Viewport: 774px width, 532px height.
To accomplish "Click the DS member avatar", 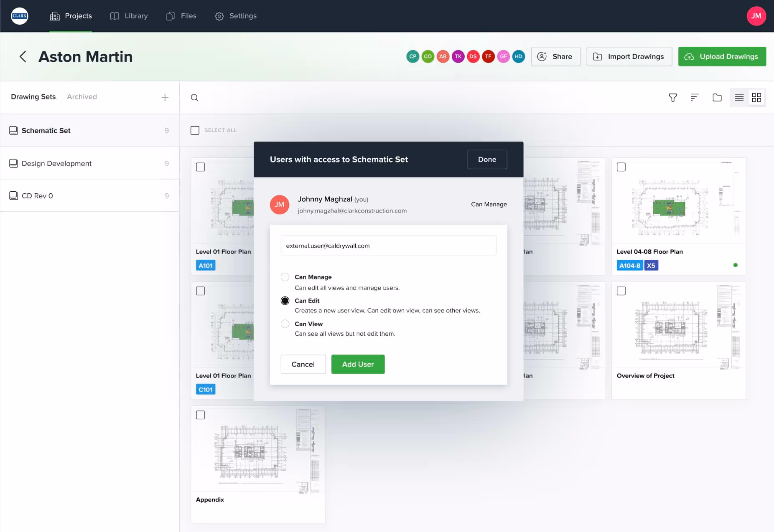I will [x=473, y=56].
